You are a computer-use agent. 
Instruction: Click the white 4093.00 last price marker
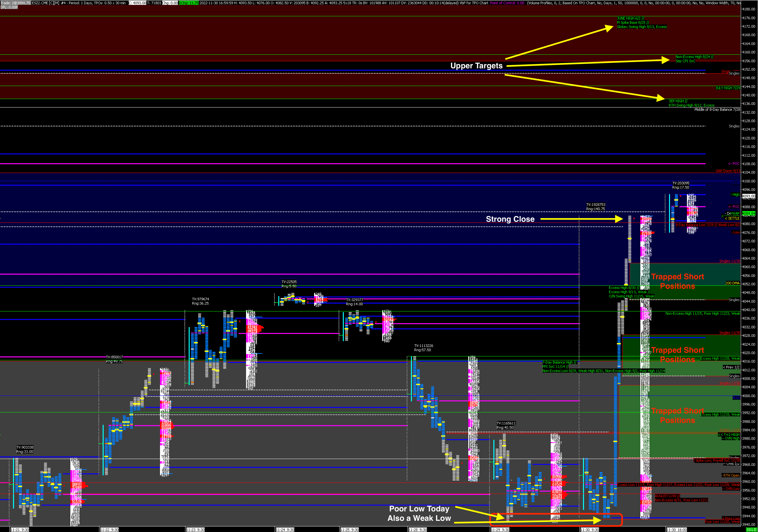[748, 196]
